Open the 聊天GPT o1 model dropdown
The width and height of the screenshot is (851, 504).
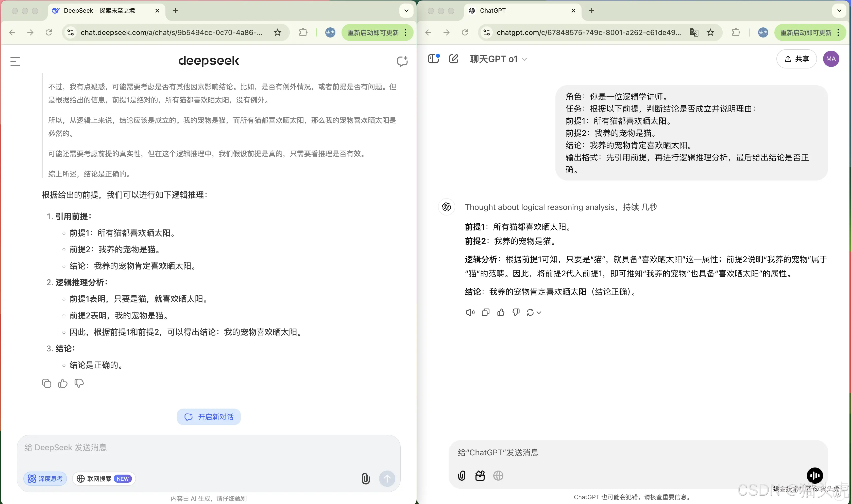[x=498, y=58]
